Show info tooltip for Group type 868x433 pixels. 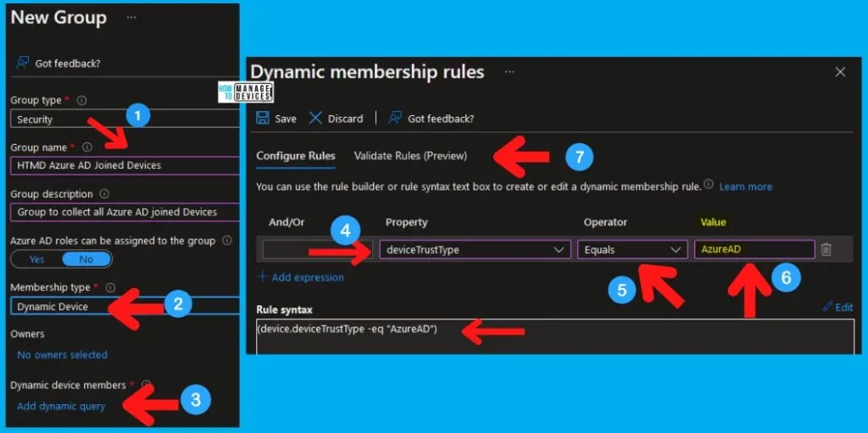[82, 101]
